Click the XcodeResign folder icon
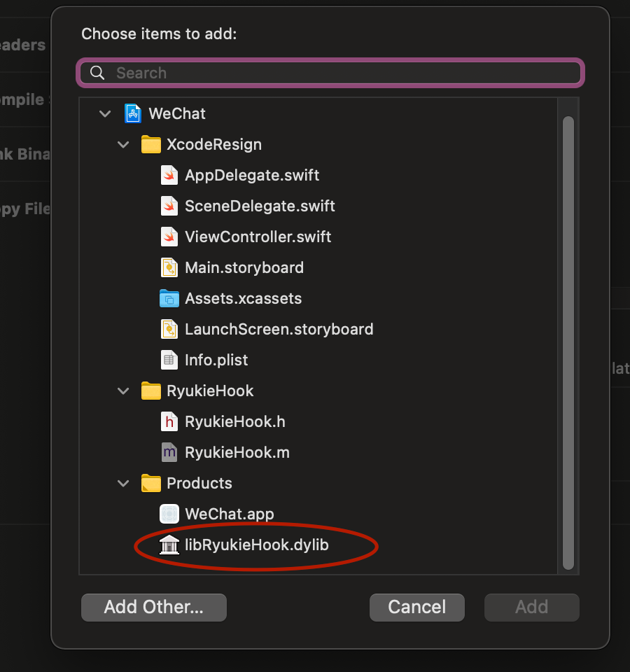 point(151,144)
